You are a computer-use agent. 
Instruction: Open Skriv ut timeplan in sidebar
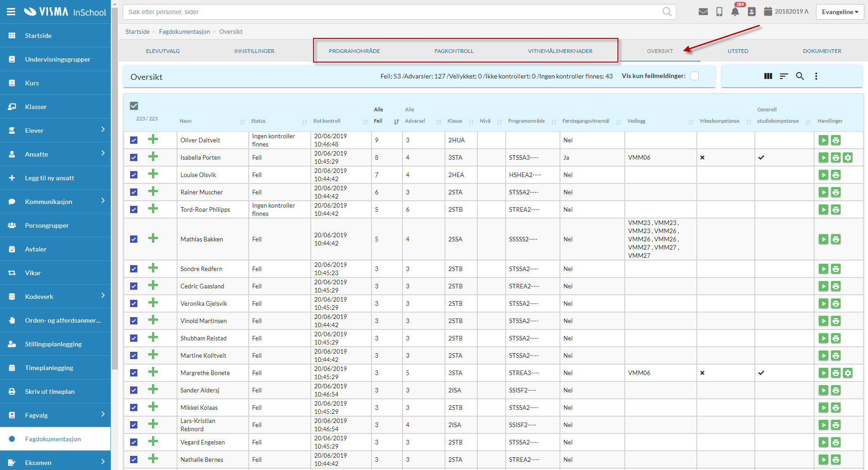tap(55, 392)
